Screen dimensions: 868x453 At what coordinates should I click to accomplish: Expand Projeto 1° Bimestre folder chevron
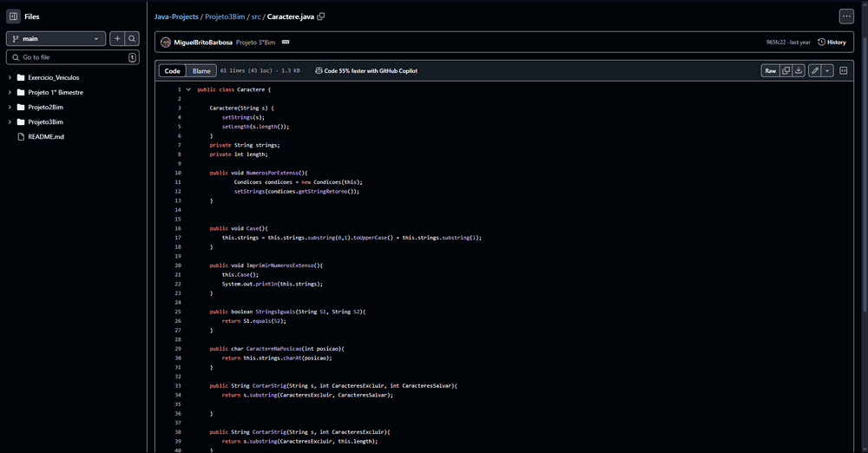coord(10,93)
